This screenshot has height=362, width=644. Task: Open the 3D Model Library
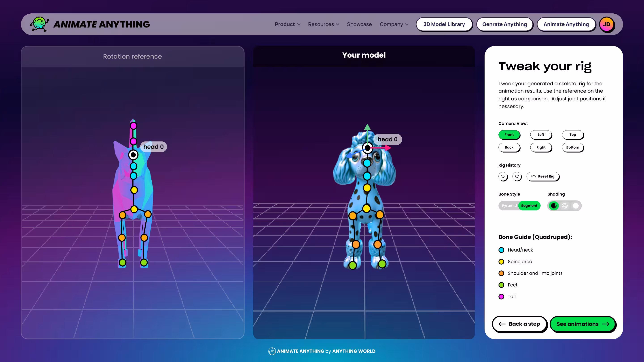tap(444, 24)
